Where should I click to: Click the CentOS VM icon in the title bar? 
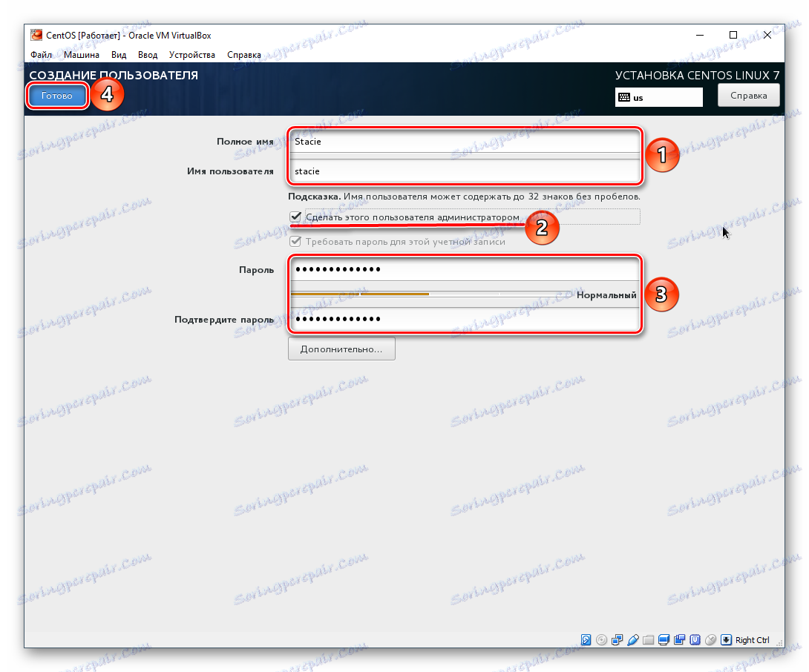(x=35, y=35)
